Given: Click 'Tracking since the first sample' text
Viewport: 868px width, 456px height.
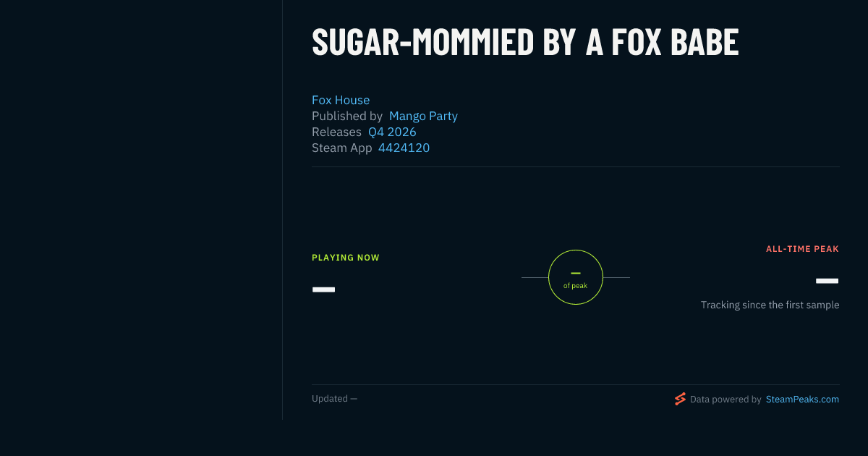Looking at the screenshot, I should click(770, 305).
